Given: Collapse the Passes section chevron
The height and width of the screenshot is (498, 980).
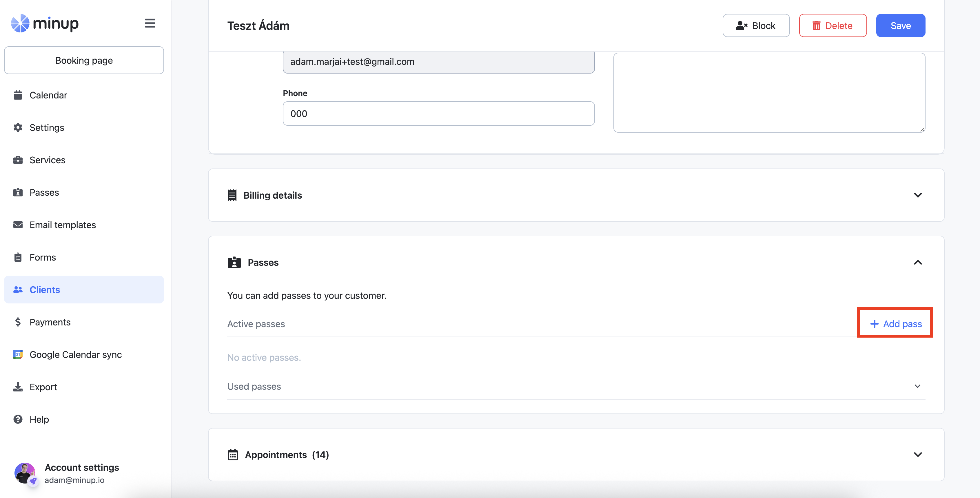Looking at the screenshot, I should coord(918,263).
